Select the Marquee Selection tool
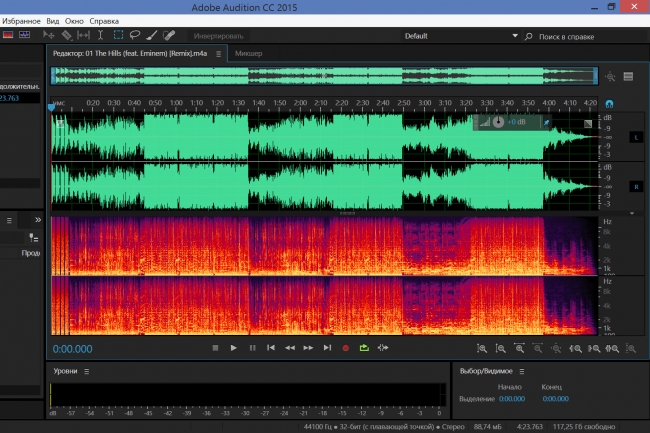Viewport: 650px width, 433px height. coord(118,36)
